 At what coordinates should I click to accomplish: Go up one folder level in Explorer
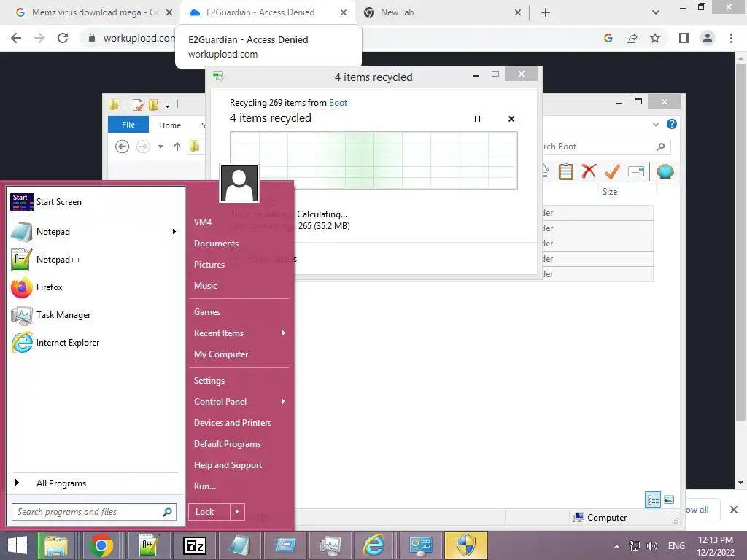click(x=177, y=147)
